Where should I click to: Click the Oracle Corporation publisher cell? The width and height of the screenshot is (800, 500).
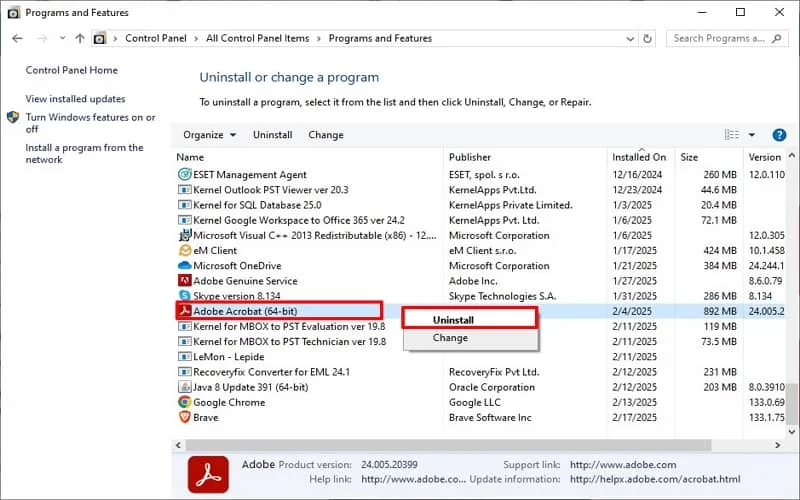click(x=492, y=387)
